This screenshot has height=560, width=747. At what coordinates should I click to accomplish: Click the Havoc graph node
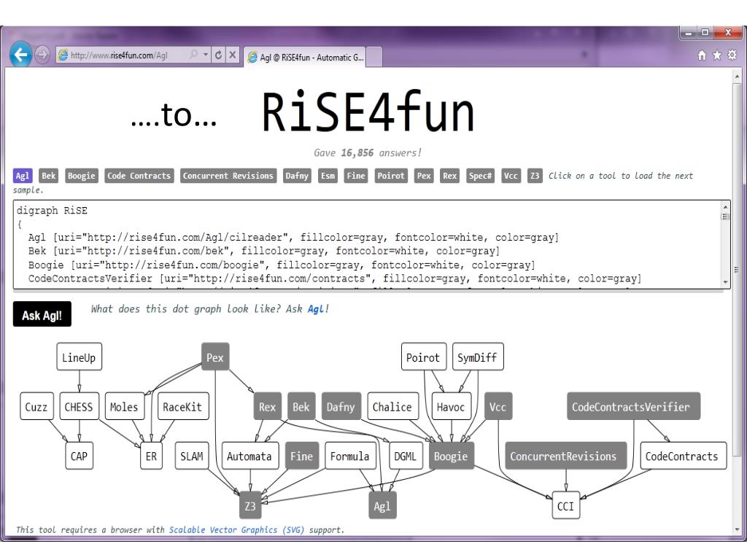click(451, 406)
